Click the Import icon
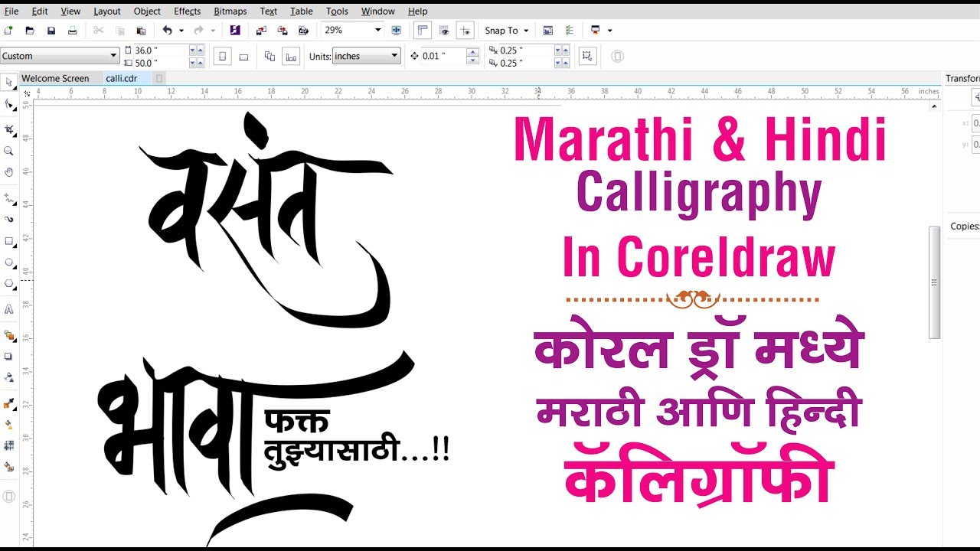Screen dimensions: 980x551 click(x=261, y=31)
